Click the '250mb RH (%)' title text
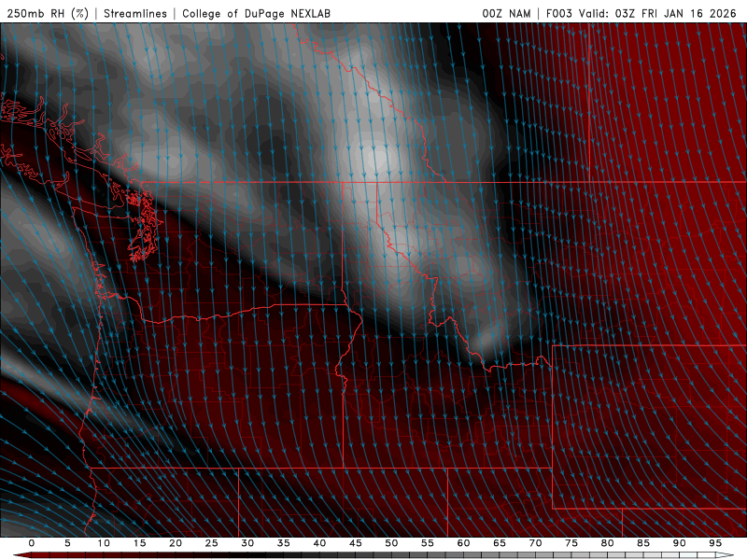 (48, 13)
